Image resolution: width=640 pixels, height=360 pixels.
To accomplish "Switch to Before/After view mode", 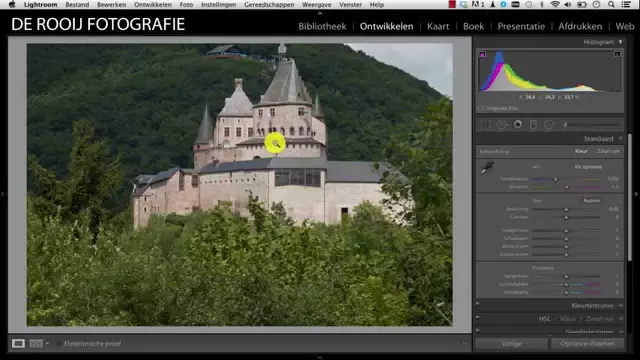I will [x=36, y=344].
